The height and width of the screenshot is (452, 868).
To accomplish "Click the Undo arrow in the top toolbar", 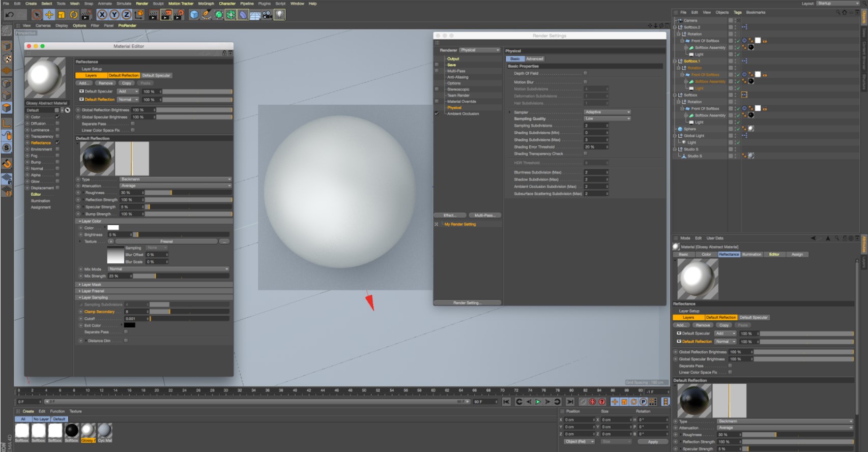I will pyautogui.click(x=9, y=15).
